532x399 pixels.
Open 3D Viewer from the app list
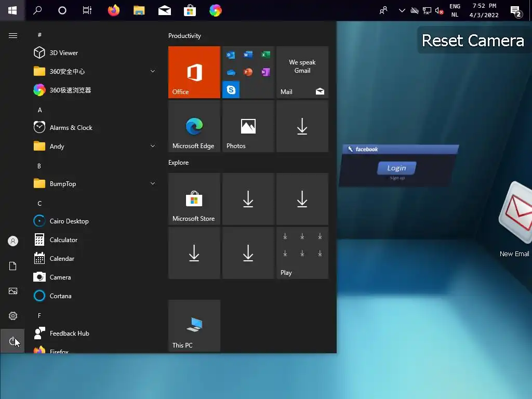point(95,52)
